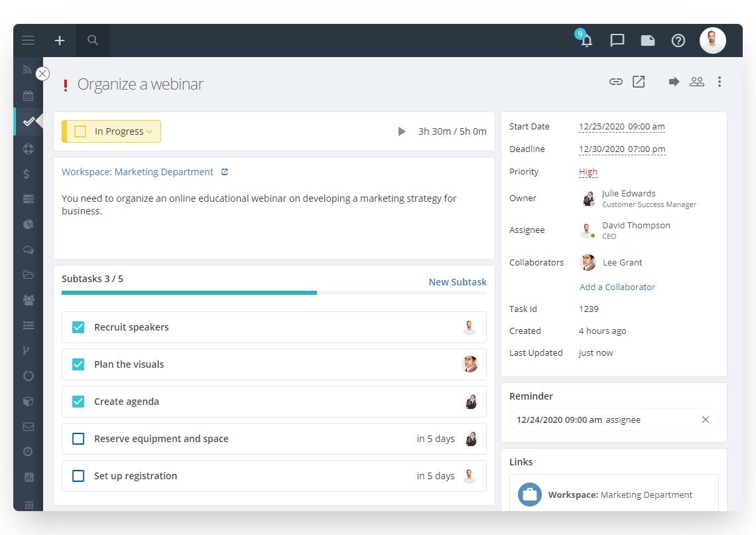Viewport: 756px width, 535px height.
Task: Open the pie chart reports icon in sidebar
Action: (29, 224)
